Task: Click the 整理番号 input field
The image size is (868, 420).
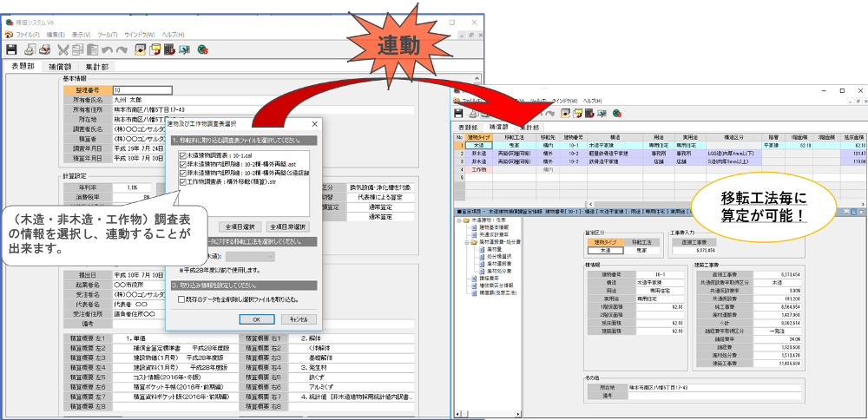Action: [138, 89]
